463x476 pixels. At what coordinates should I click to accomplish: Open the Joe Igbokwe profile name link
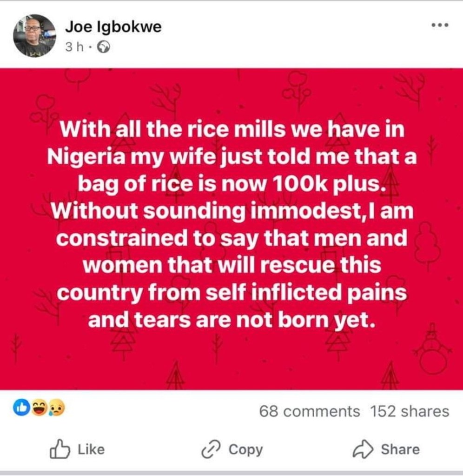pyautogui.click(x=113, y=27)
